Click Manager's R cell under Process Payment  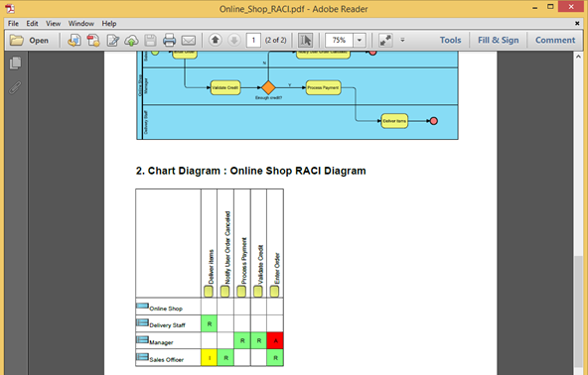tap(242, 340)
